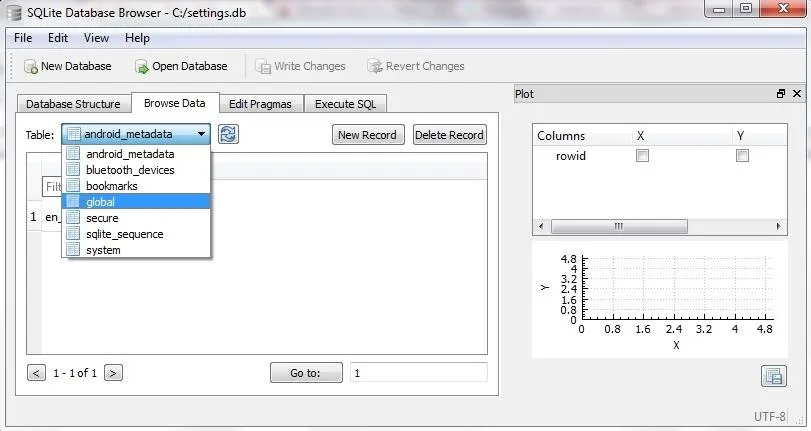Select bookmarks in the table list
Screen dimensions: 811x431
pos(136,186)
